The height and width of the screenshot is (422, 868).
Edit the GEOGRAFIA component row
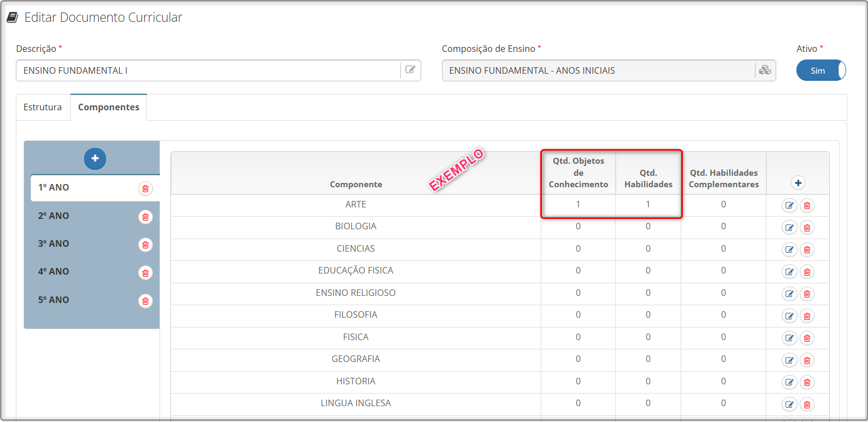789,360
